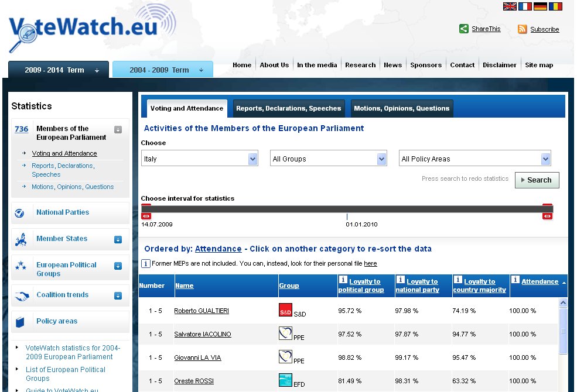
Task: Open Giovanni LA VIA's profile link
Action: click(x=197, y=358)
